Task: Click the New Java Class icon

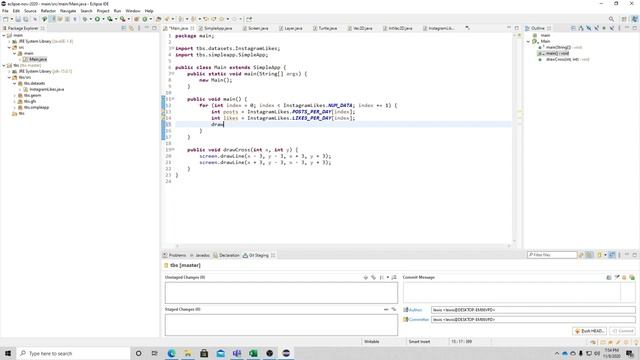Action: click(144, 19)
